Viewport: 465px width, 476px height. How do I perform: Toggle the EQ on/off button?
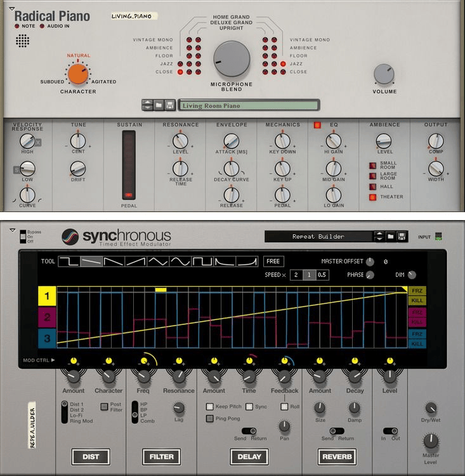click(318, 125)
